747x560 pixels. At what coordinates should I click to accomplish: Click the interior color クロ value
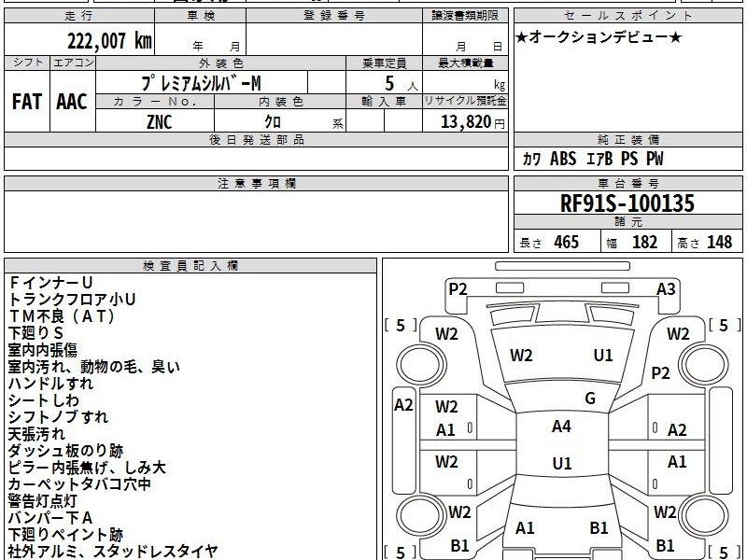click(273, 122)
